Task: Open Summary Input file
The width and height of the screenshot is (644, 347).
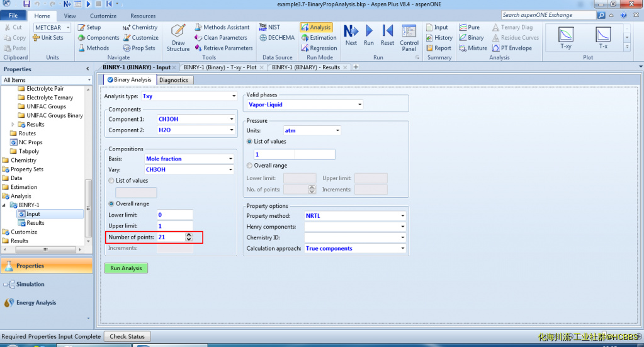Action: 437,27
